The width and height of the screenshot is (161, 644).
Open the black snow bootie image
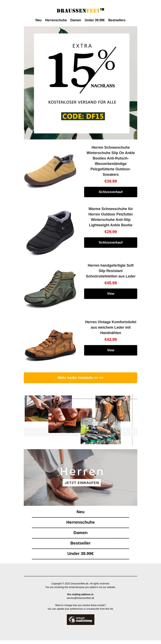50,233
